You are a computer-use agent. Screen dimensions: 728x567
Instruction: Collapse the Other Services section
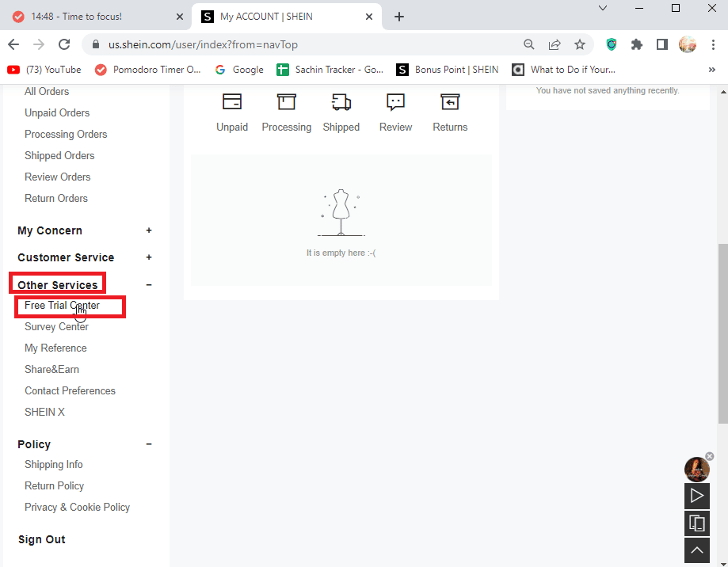coord(149,285)
